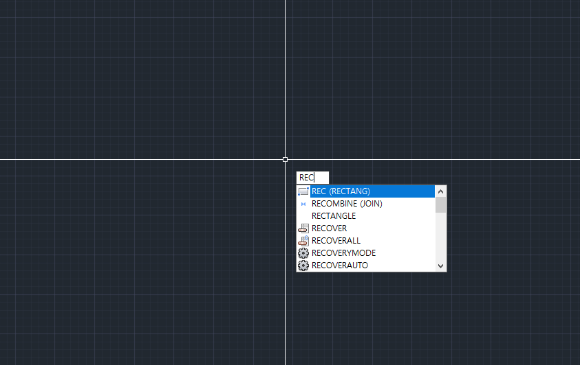The height and width of the screenshot is (365, 580).
Task: Select the RECOVER command entry
Action: click(x=366, y=228)
